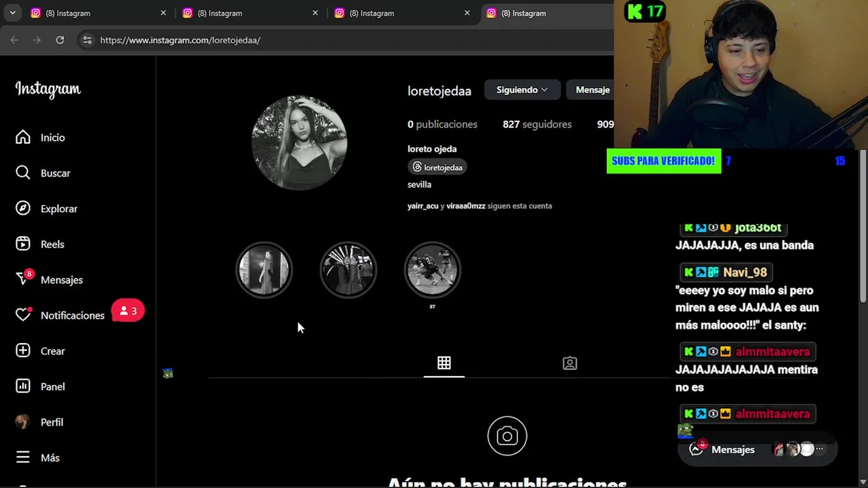
Task: View the 827 seguidores list
Action: pos(537,124)
